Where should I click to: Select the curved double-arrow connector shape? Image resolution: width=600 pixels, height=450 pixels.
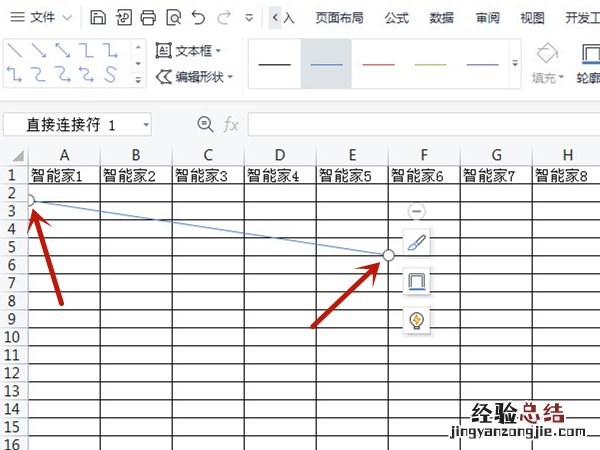[x=86, y=74]
